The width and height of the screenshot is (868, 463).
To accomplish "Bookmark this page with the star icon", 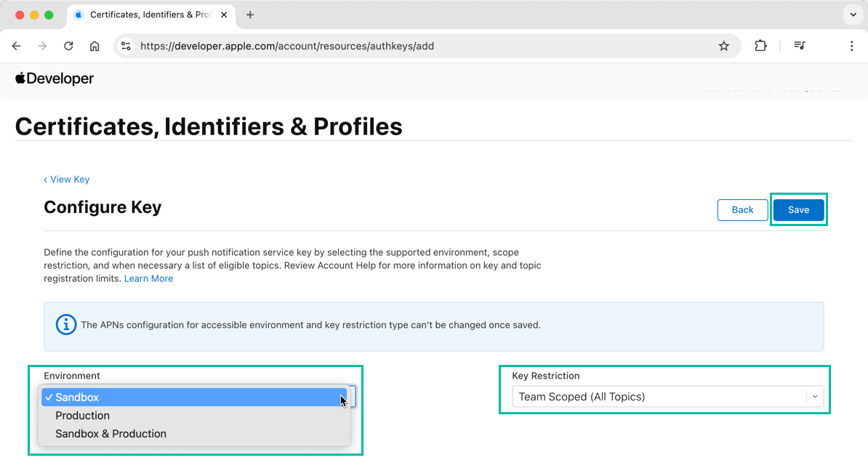I will pos(723,46).
